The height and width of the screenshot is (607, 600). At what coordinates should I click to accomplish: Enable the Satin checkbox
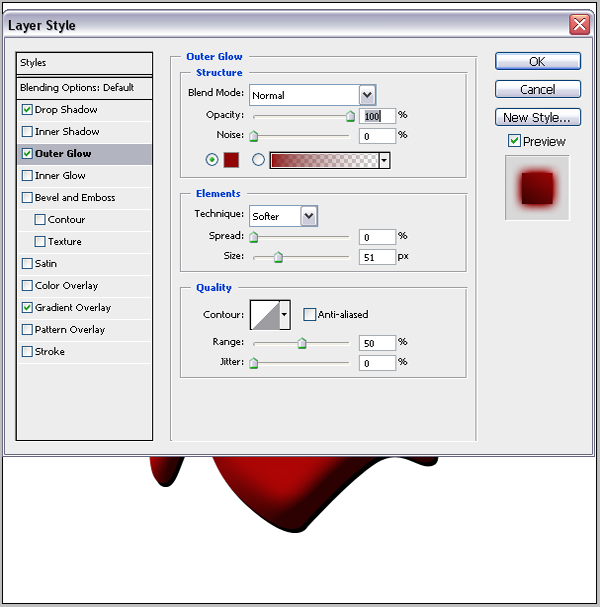[x=27, y=264]
